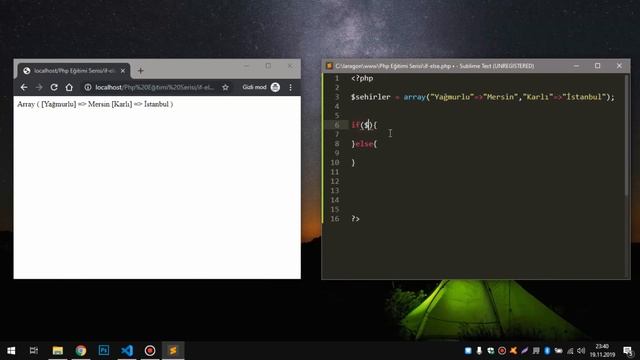This screenshot has width=640, height=360.
Task: Click the Bluetooth tray icon
Action: click(547, 351)
